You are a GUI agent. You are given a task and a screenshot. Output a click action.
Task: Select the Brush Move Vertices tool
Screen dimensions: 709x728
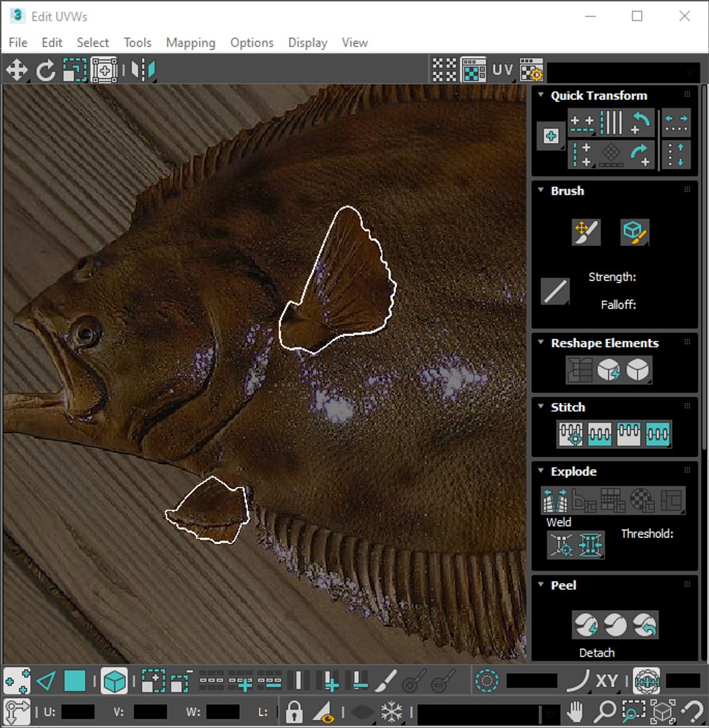click(586, 232)
